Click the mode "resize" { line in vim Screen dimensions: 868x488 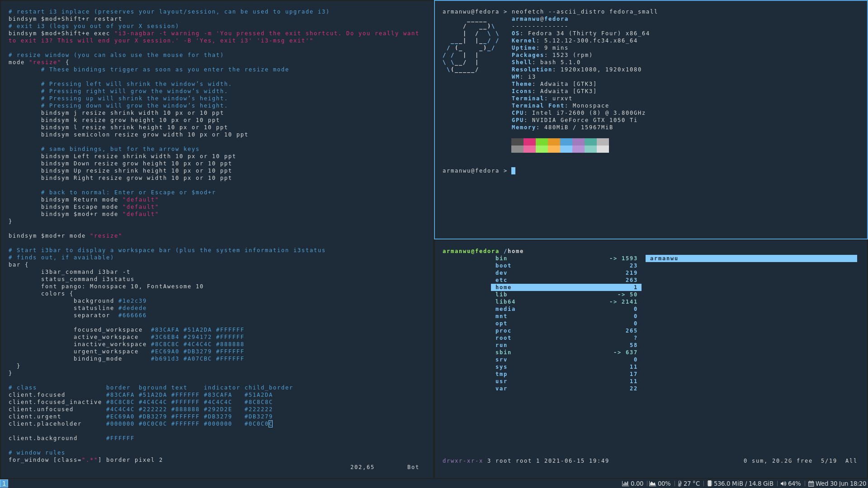click(x=39, y=62)
